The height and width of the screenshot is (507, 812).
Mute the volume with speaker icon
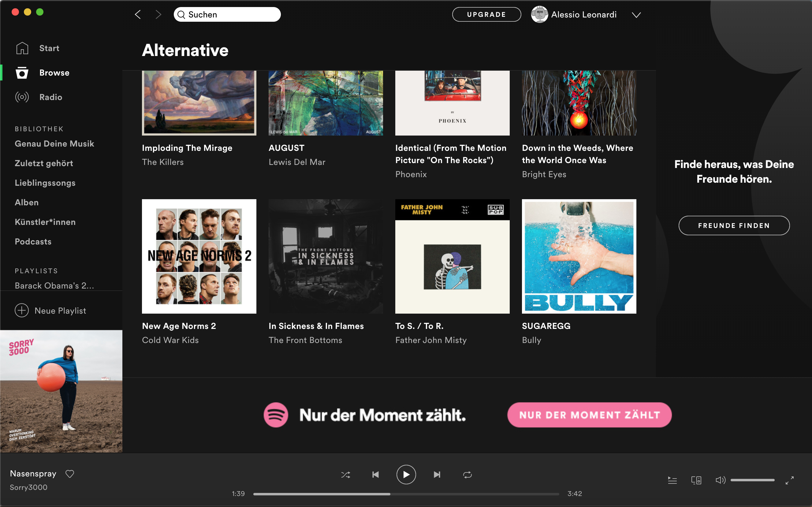pyautogui.click(x=720, y=480)
